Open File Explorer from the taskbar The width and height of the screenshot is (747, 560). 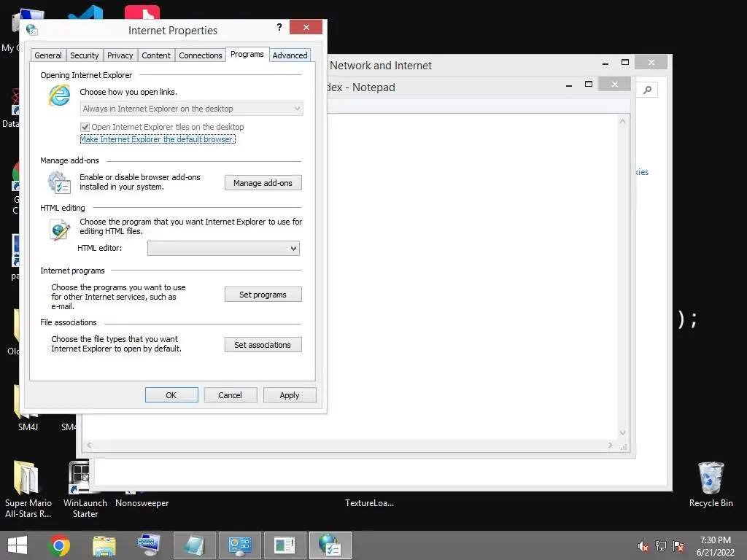pos(104,545)
